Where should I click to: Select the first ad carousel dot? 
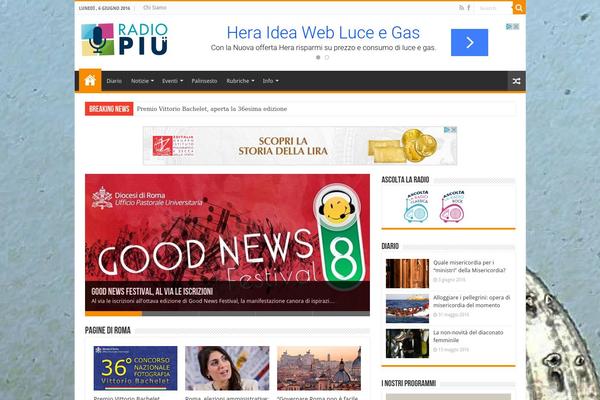click(x=318, y=57)
